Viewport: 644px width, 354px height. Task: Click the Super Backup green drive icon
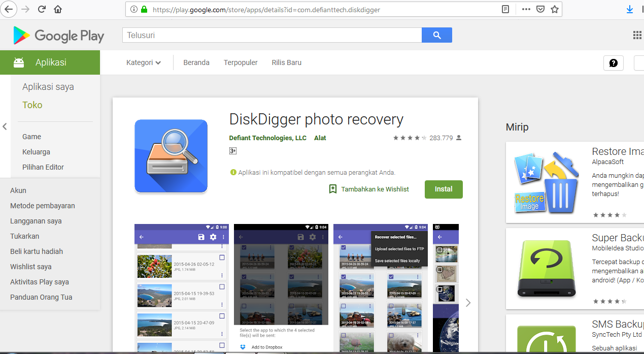[x=547, y=268]
